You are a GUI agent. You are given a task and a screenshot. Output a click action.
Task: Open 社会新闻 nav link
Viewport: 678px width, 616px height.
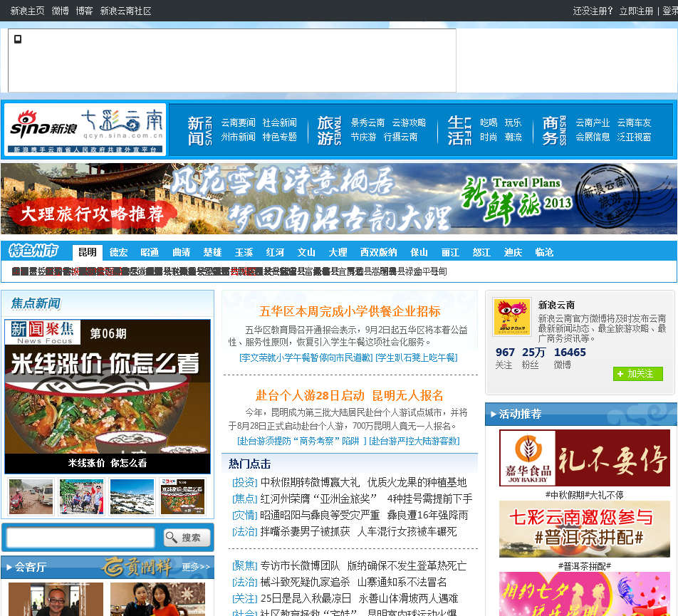[x=280, y=122]
